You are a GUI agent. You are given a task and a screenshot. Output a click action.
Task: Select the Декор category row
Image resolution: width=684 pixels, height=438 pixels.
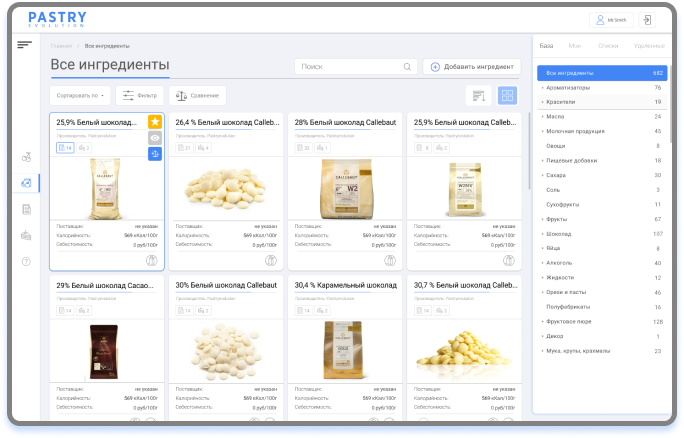click(602, 336)
